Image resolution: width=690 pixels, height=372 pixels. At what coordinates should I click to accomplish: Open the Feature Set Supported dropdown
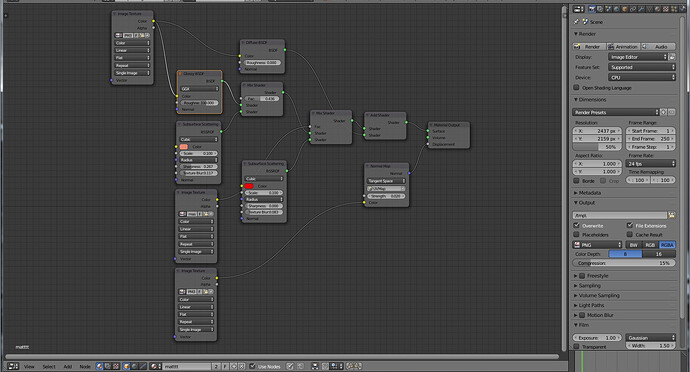point(642,67)
